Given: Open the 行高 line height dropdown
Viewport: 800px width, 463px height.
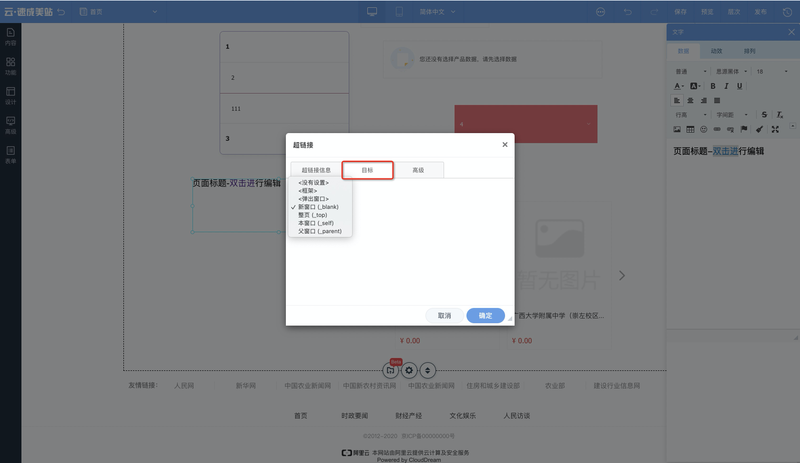Looking at the screenshot, I should (691, 115).
